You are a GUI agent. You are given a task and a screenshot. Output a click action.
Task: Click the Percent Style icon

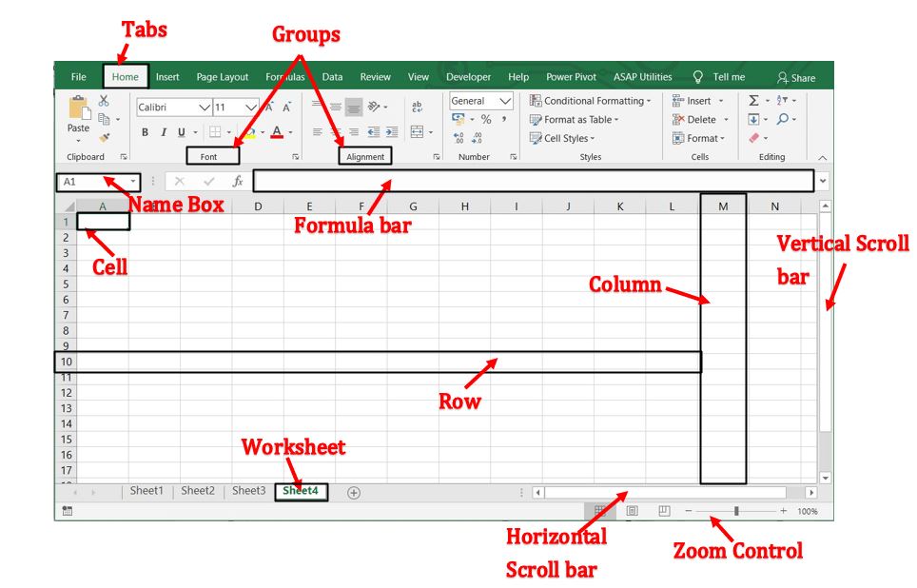(x=485, y=120)
